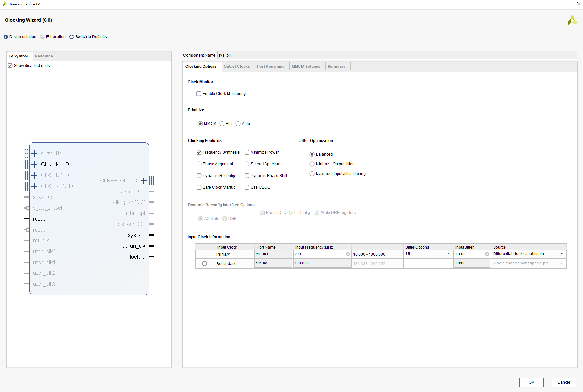583x392 pixels.
Task: Toggle Show disabled ports checkbox
Action: (x=10, y=66)
